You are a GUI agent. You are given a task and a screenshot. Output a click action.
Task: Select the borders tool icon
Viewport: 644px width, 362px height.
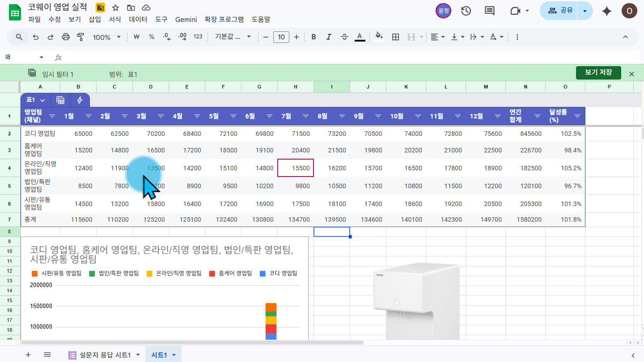click(395, 37)
